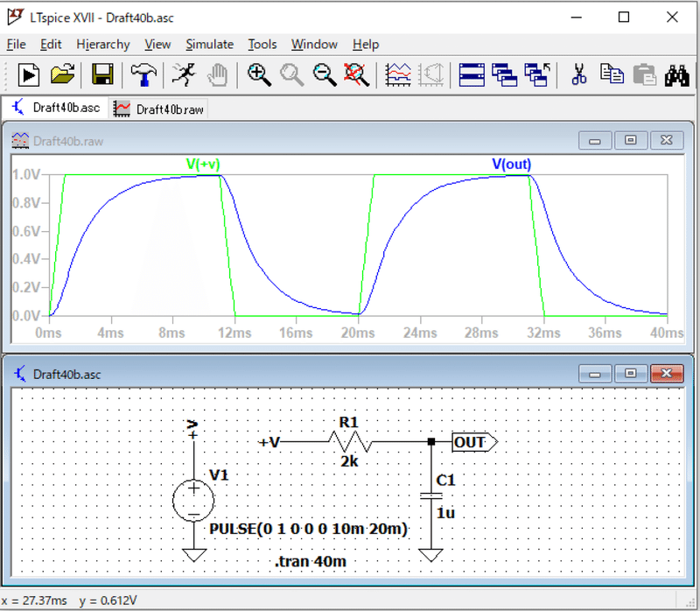
Task: Cascade windows via toolbar icon
Action: [x=505, y=74]
